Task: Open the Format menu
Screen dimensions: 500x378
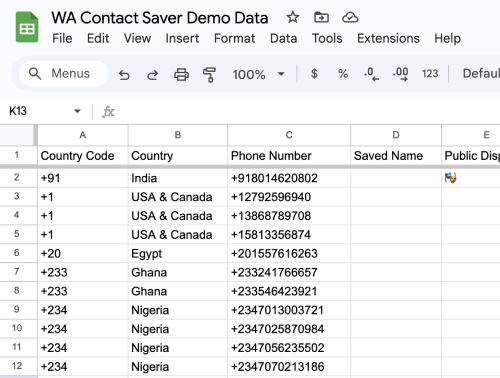Action: pos(234,38)
